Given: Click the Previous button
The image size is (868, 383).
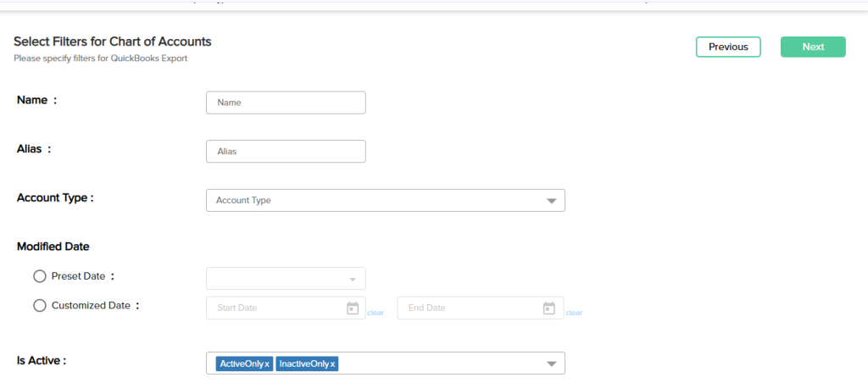Looking at the screenshot, I should [x=728, y=47].
